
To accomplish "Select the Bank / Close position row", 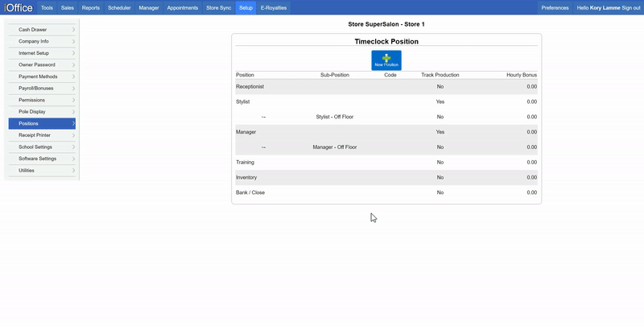I will point(386,192).
